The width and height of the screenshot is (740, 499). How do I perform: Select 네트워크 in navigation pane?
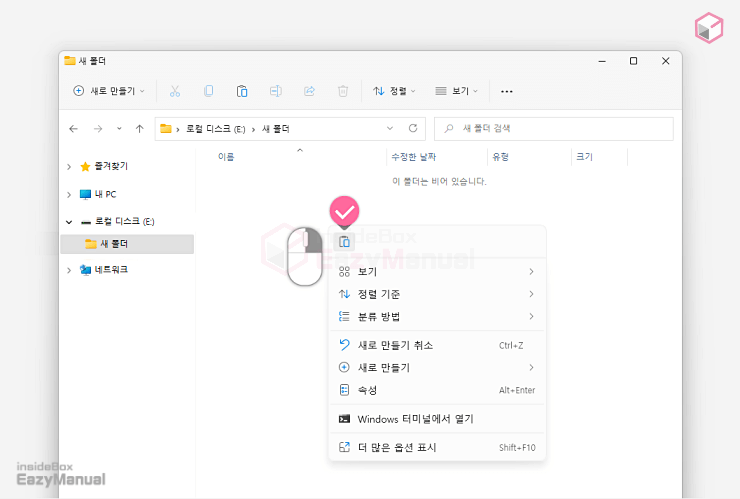click(104, 270)
